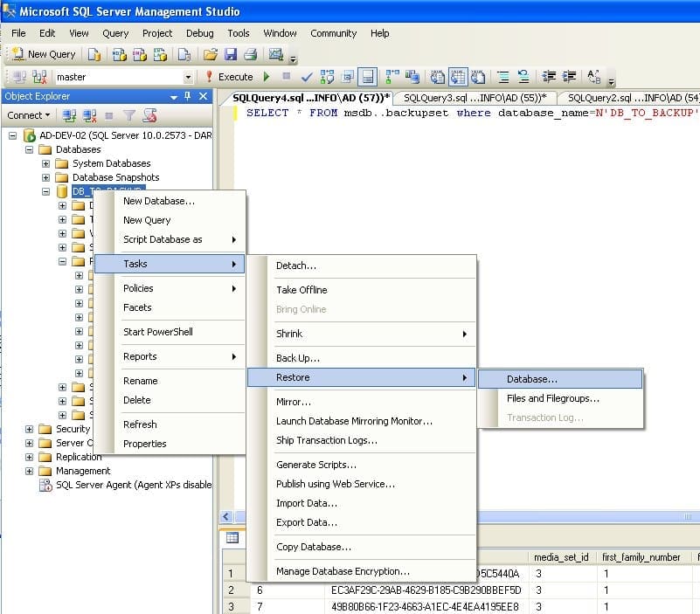Expand the Security folder

click(x=29, y=429)
